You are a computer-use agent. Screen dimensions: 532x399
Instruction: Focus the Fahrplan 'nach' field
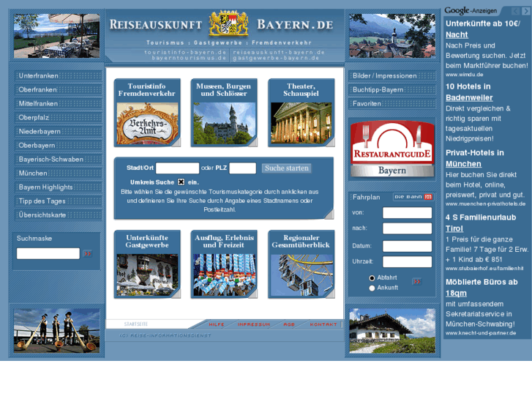tap(407, 228)
